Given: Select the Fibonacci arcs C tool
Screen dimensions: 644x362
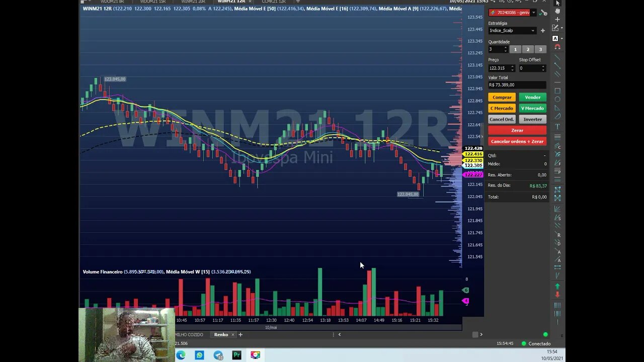Looking at the screenshot, I should 557,146.
